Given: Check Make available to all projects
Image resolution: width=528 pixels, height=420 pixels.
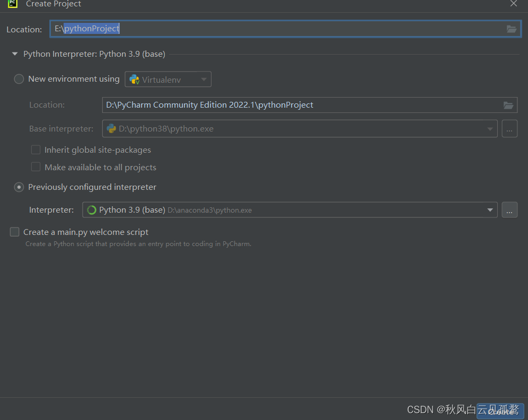Looking at the screenshot, I should pos(36,167).
